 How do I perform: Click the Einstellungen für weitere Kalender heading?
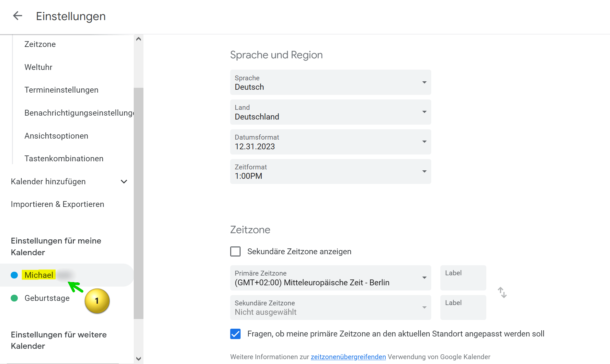tap(59, 340)
